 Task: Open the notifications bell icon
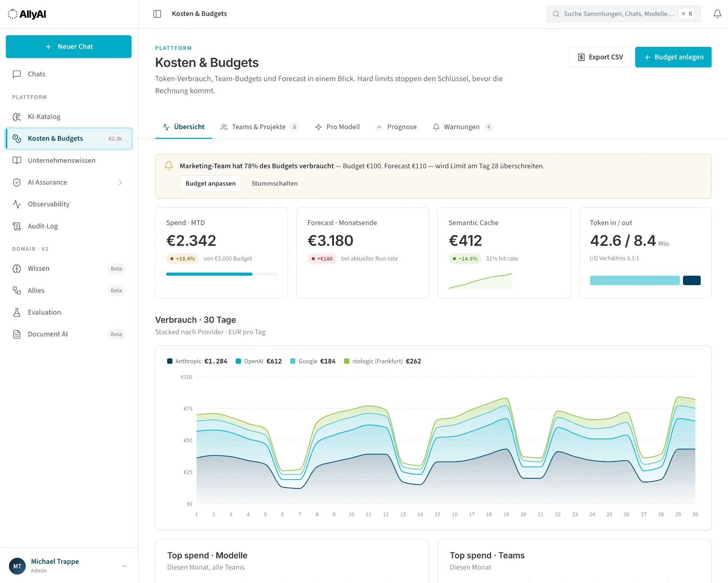[717, 14]
